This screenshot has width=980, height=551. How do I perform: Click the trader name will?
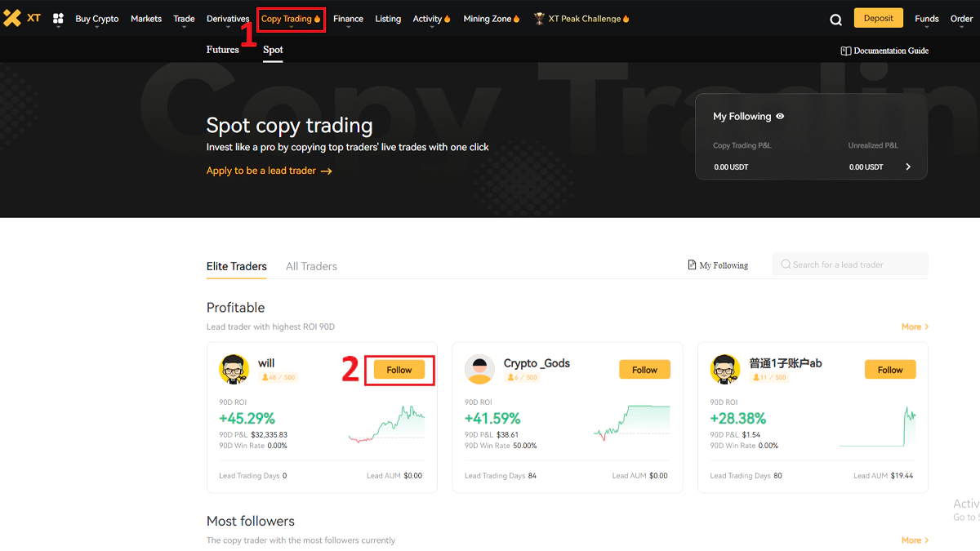266,362
